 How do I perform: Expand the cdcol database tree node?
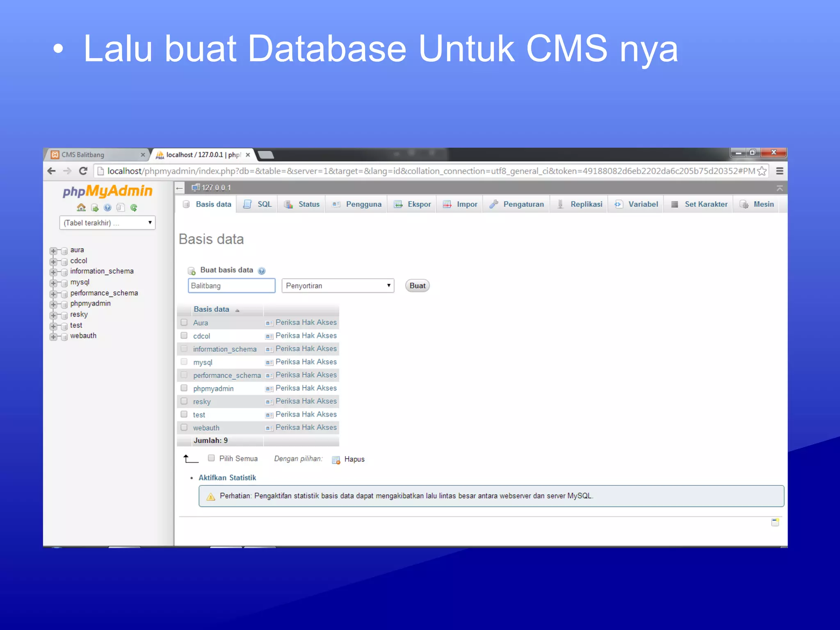click(x=53, y=261)
